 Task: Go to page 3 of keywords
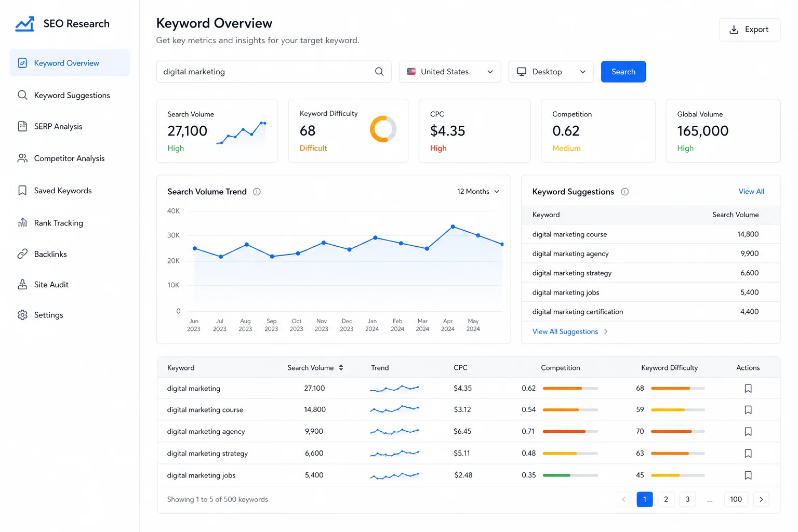[687, 499]
